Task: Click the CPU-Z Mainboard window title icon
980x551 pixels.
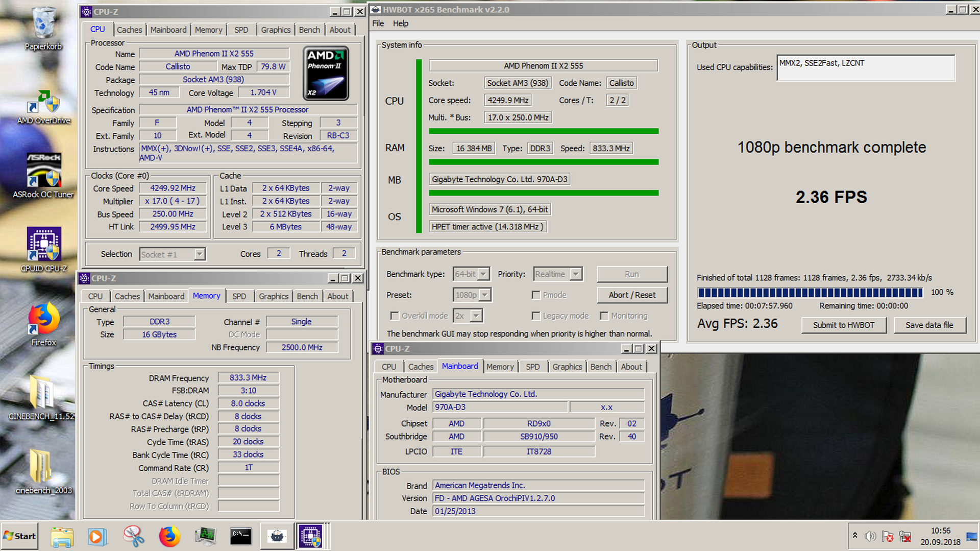Action: pyautogui.click(x=378, y=349)
